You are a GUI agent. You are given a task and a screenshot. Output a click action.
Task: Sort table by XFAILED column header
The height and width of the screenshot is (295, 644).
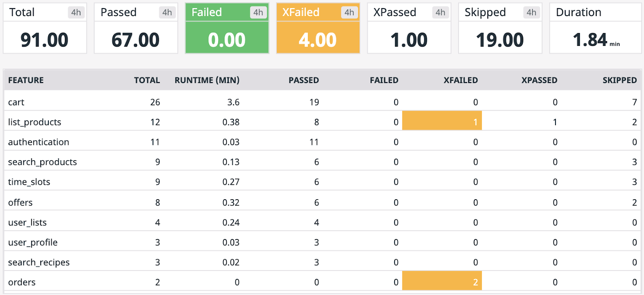click(460, 80)
